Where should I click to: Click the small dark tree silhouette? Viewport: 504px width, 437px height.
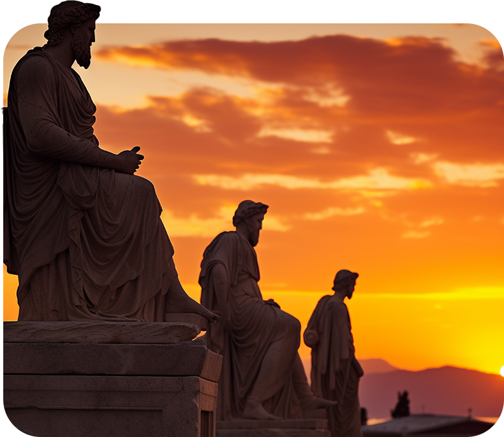401,405
